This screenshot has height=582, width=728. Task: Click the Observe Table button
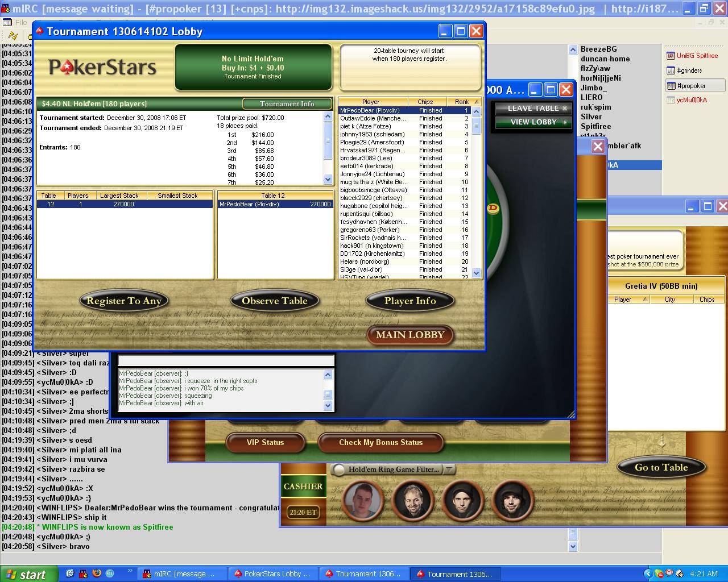tap(274, 301)
